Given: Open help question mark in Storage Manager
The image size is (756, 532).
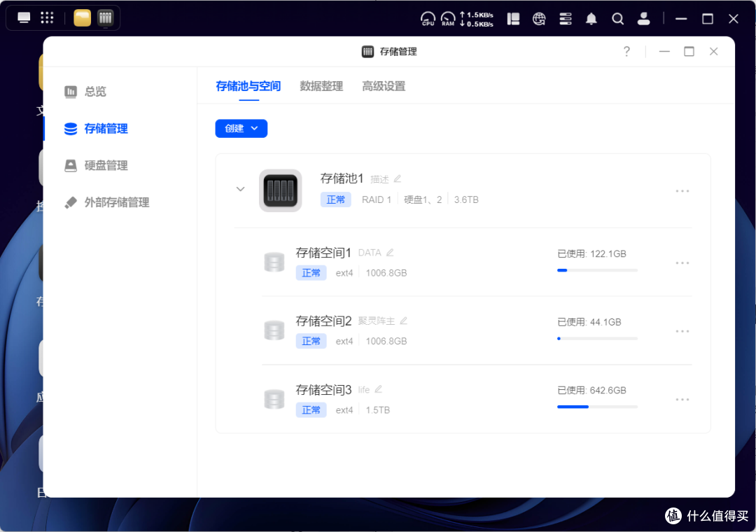Looking at the screenshot, I should (626, 51).
